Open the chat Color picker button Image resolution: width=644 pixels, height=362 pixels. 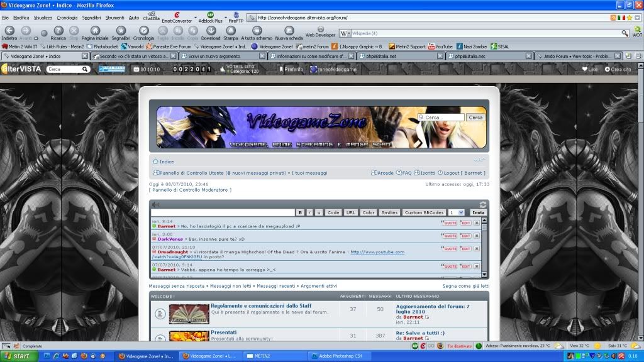[x=369, y=213]
